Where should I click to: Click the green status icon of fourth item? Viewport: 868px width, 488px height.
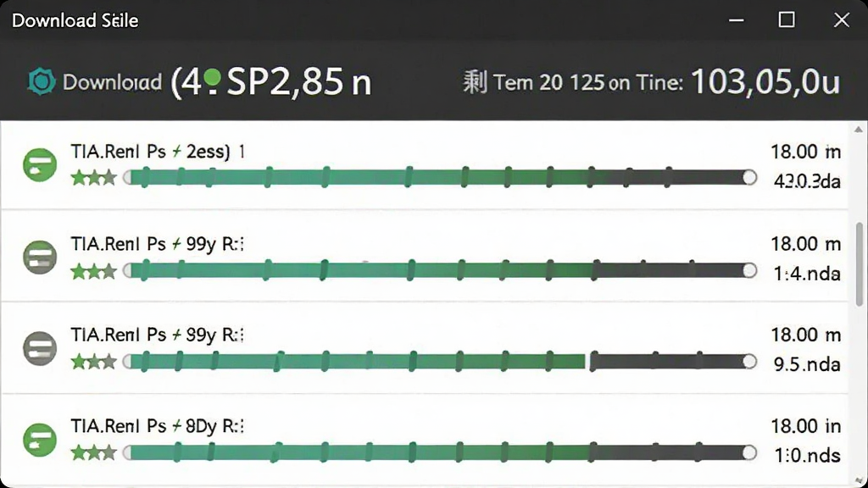pos(40,440)
